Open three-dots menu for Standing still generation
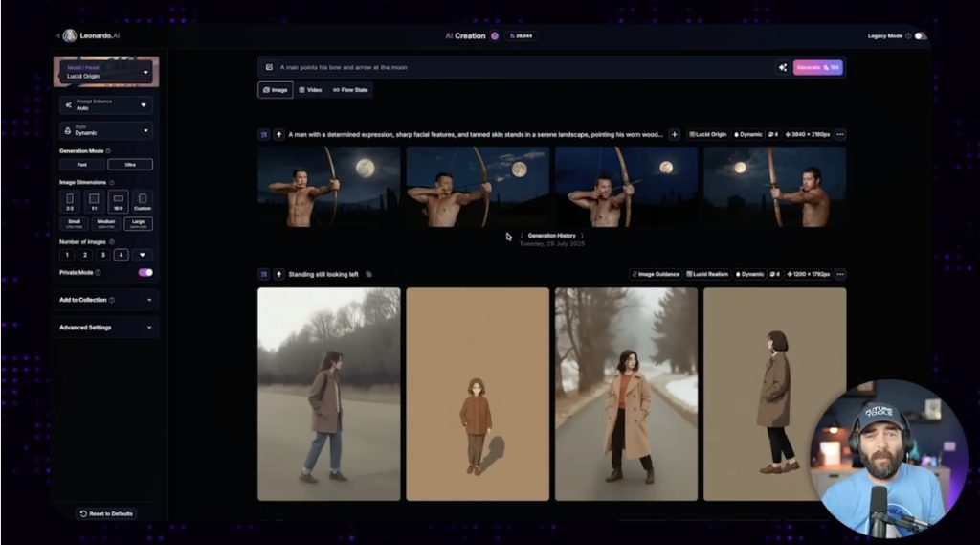This screenshot has width=980, height=545. point(839,274)
